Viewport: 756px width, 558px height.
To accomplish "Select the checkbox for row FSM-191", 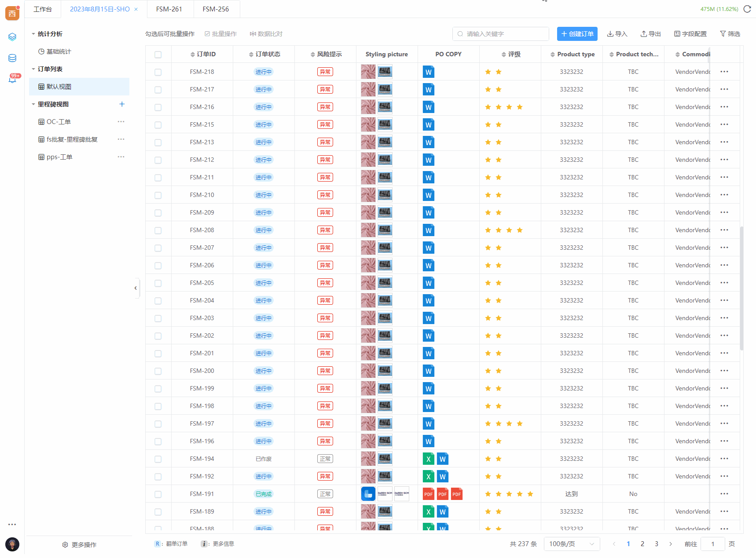I will pyautogui.click(x=158, y=494).
